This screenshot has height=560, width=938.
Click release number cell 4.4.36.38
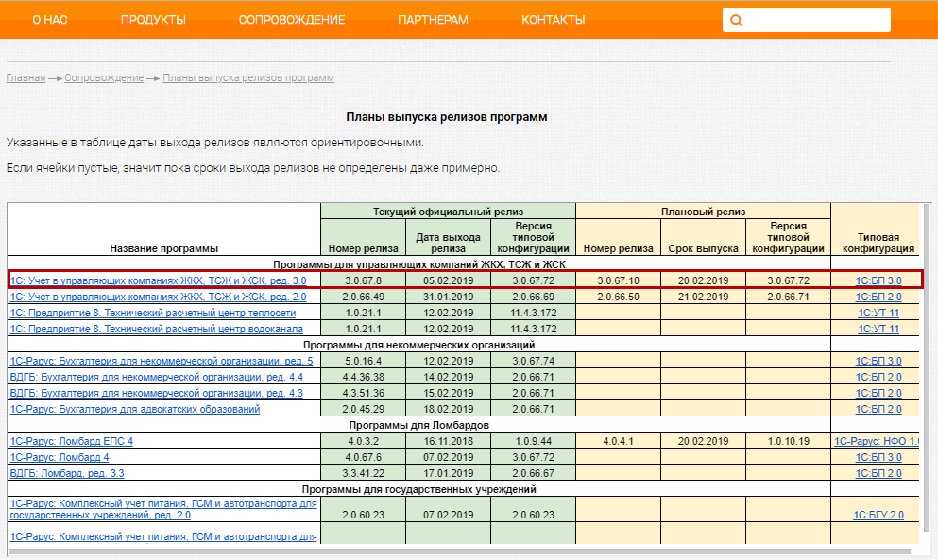tap(363, 378)
